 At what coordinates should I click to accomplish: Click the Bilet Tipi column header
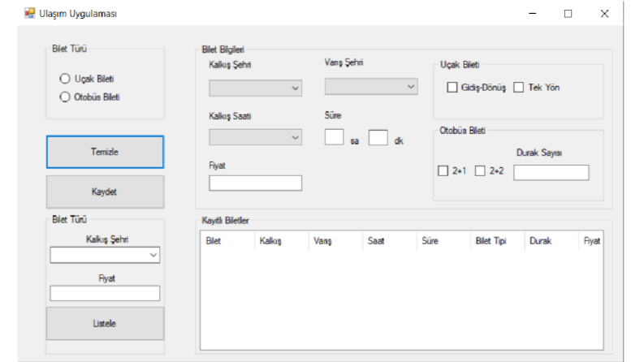498,241
